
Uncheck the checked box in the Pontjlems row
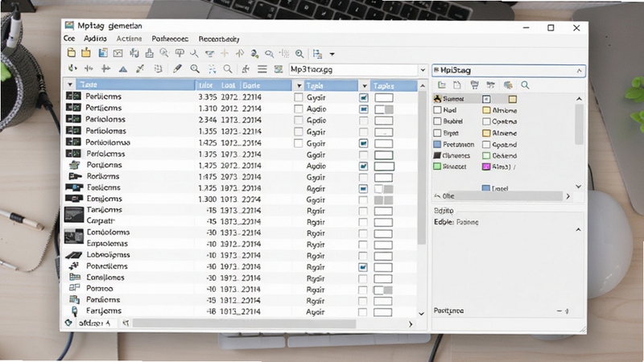[363, 167]
